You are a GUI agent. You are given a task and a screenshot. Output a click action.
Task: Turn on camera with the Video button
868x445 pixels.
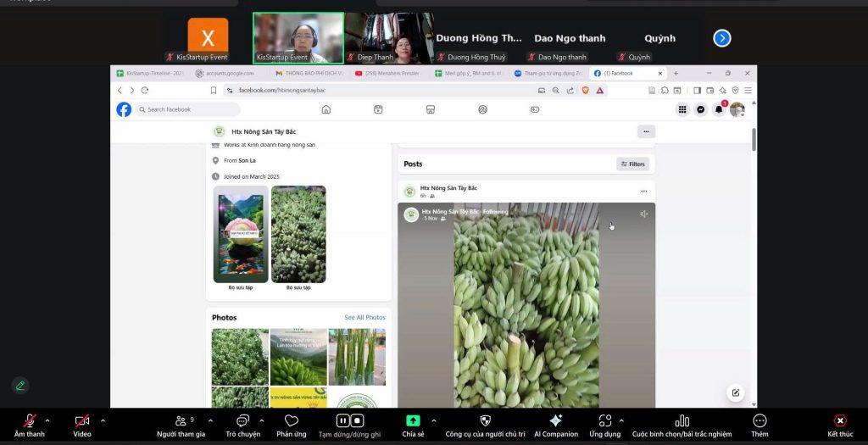81,420
